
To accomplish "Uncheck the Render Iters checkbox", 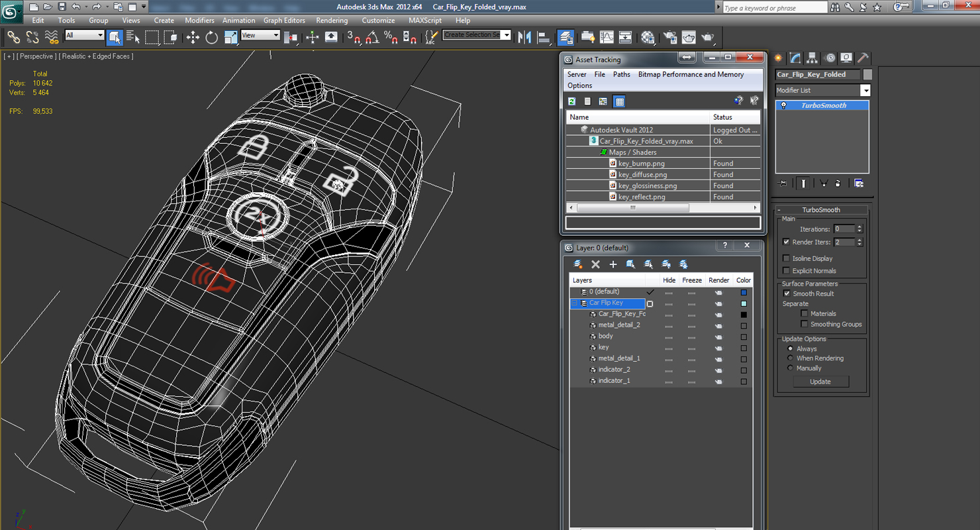I will point(786,242).
